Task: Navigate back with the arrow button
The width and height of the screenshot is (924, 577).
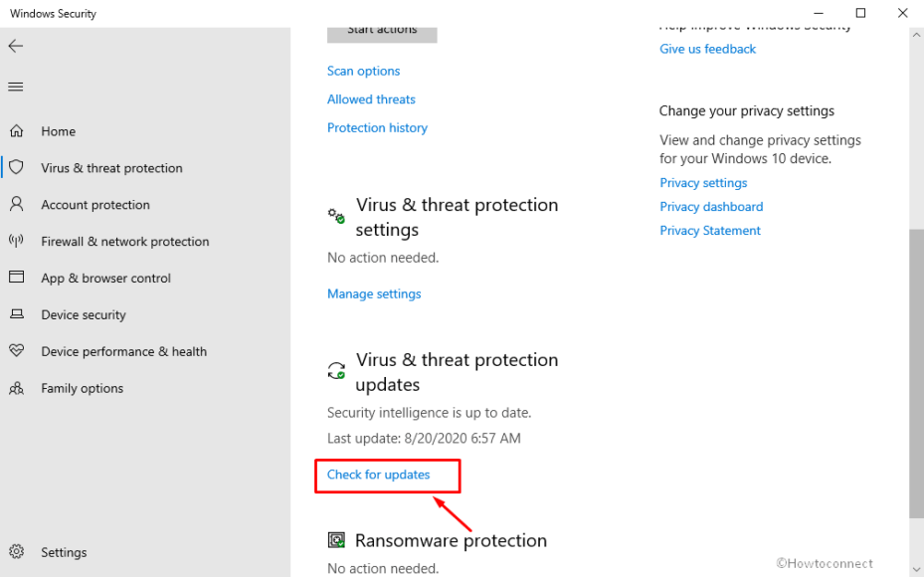Action: 16,46
